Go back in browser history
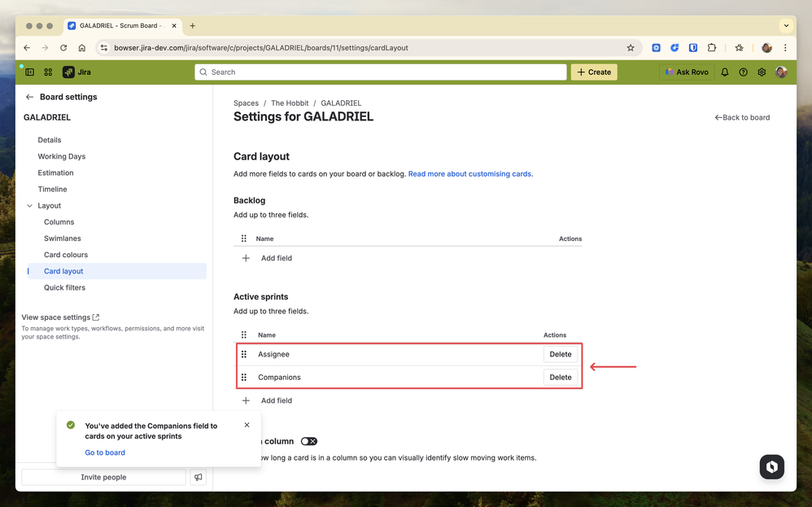Image resolution: width=812 pixels, height=507 pixels. (x=27, y=48)
